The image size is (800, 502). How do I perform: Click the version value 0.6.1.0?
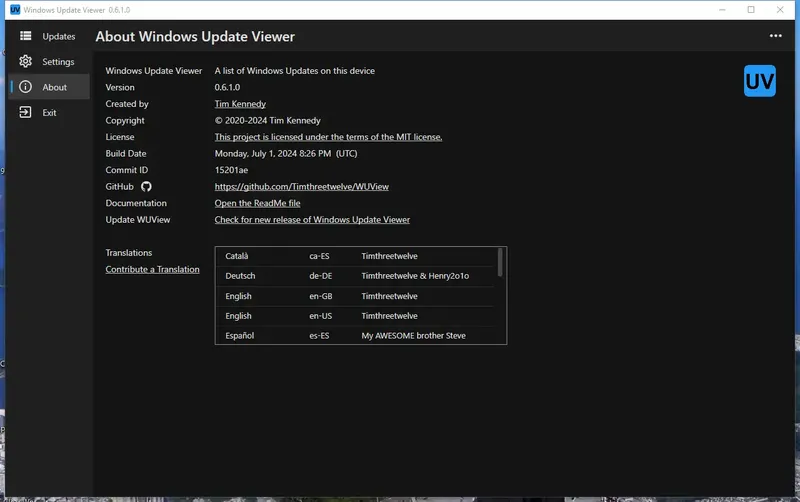227,87
